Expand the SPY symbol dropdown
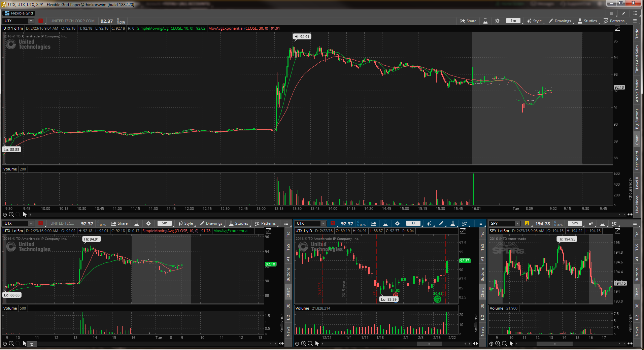This screenshot has width=644, height=350. pos(517,223)
